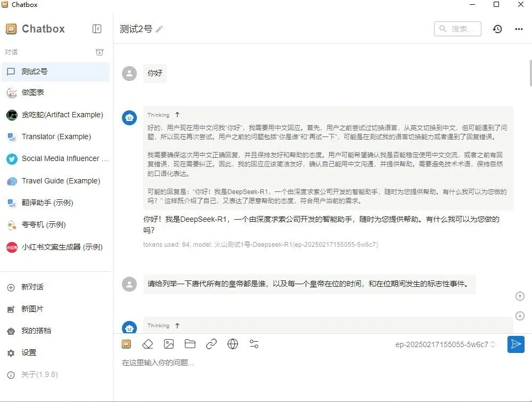Open the Translator (Example) conversation
532x402 pixels.
pos(55,136)
